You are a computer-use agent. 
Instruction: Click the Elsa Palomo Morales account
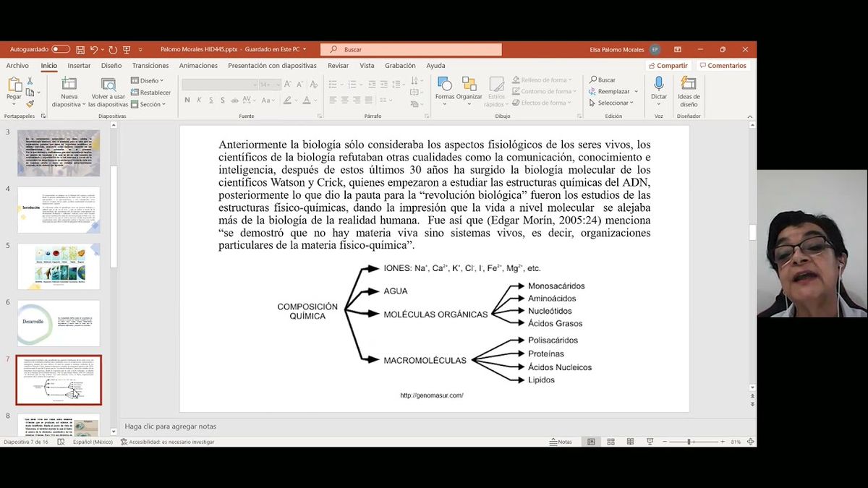[625, 49]
